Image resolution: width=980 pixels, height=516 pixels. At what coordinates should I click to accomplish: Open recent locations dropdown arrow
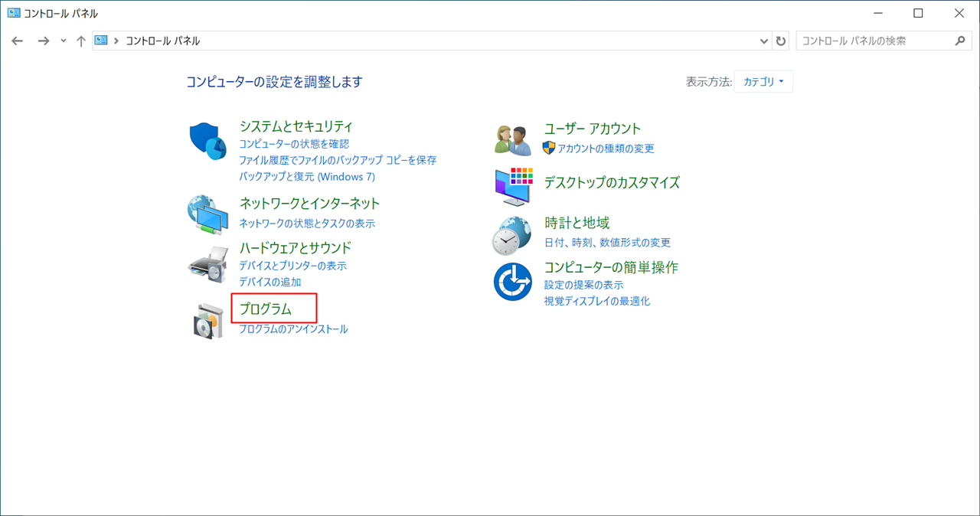[64, 41]
